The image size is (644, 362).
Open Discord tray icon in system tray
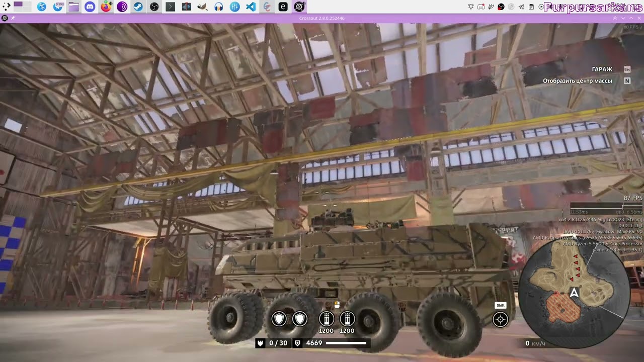481,7
